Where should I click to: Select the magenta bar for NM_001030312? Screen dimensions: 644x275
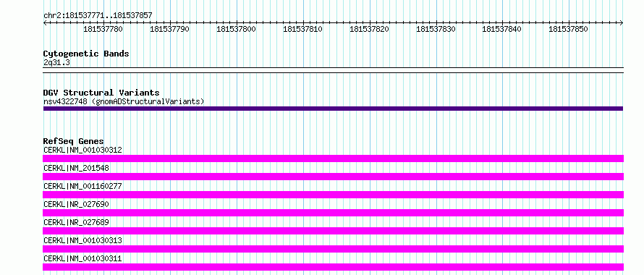[x=333, y=158]
